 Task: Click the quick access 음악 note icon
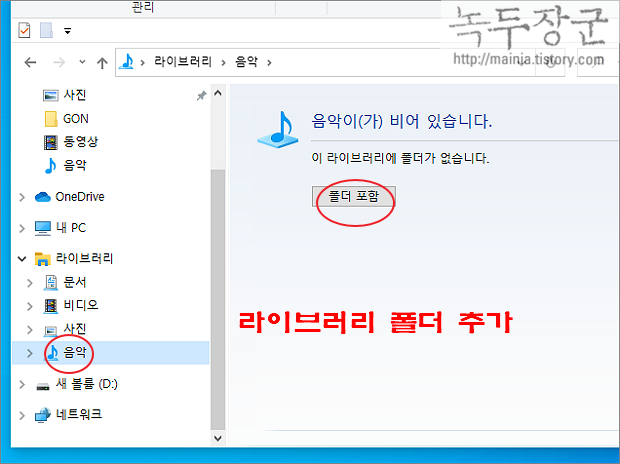50,165
